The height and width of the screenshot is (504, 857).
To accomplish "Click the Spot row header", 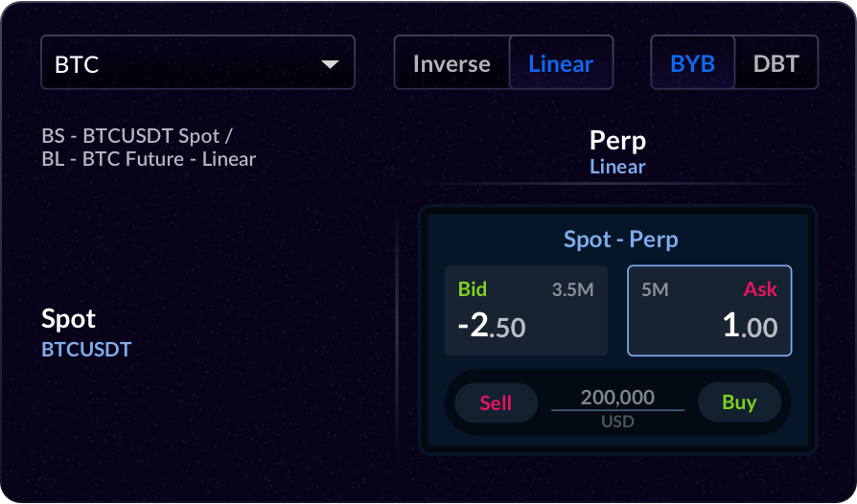I will 68,318.
